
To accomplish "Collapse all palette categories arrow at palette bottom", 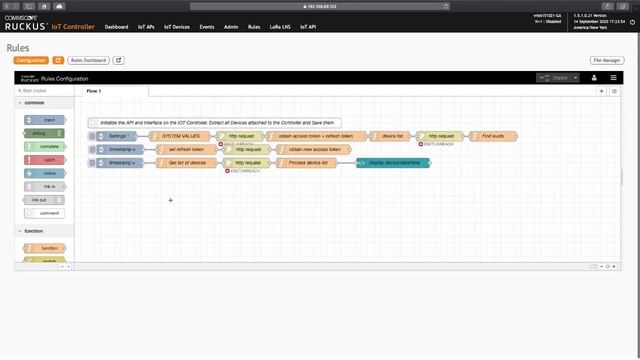I will click(62, 267).
